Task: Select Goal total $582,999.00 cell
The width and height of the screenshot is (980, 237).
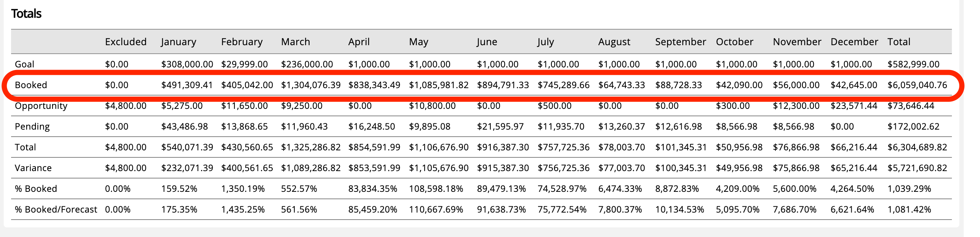Action: pyautogui.click(x=913, y=64)
